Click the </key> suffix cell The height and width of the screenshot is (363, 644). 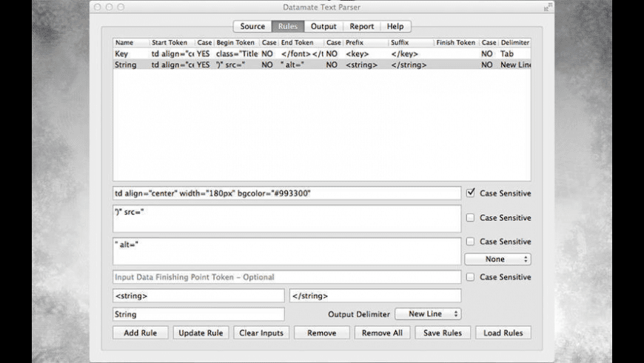pos(405,53)
